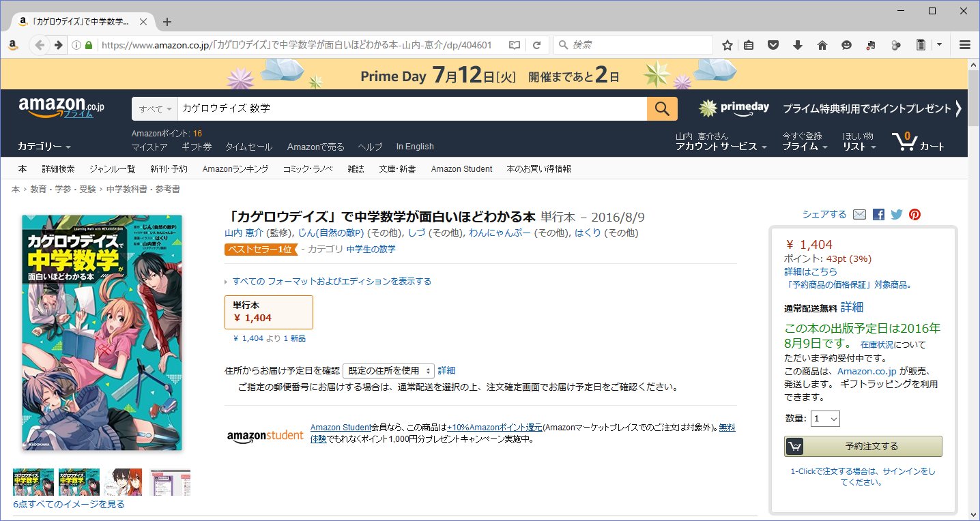Image resolution: width=980 pixels, height=521 pixels.
Task: Open the toolbar overflow dropdown arrow
Action: (x=939, y=45)
